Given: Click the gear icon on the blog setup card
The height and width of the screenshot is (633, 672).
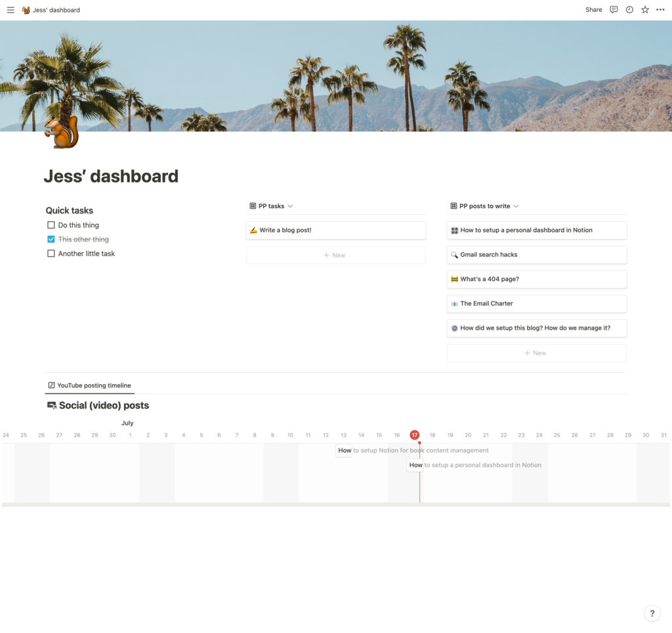Looking at the screenshot, I should [455, 328].
